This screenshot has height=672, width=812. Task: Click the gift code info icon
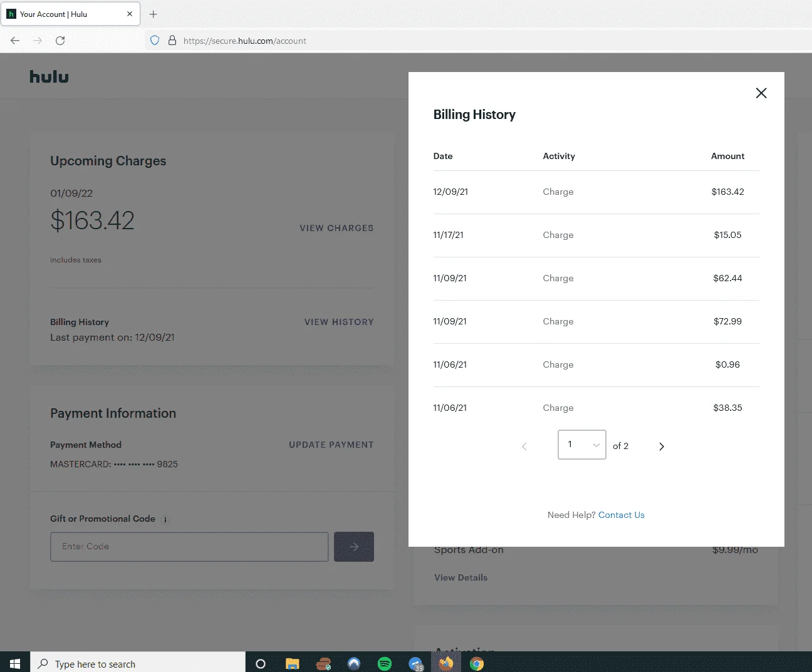coord(165,519)
